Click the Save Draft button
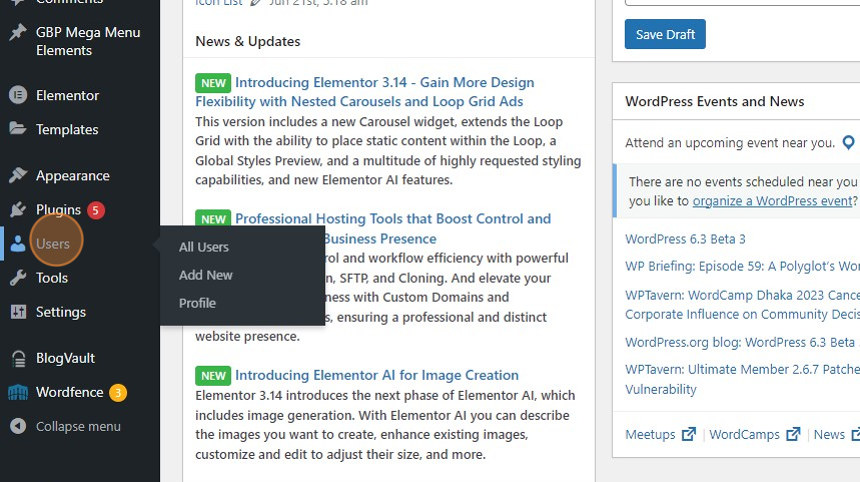Screen dimensions: 860x482 click(665, 34)
